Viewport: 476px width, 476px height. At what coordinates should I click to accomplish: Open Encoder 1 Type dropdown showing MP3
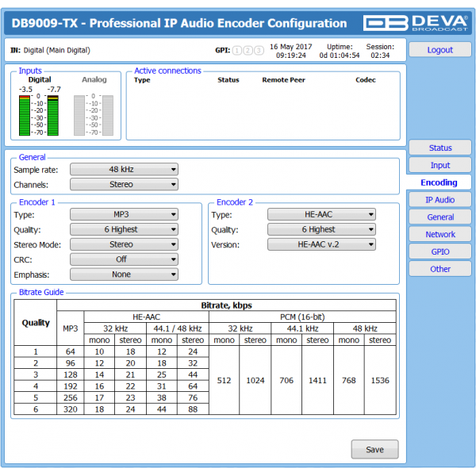pyautogui.click(x=124, y=214)
